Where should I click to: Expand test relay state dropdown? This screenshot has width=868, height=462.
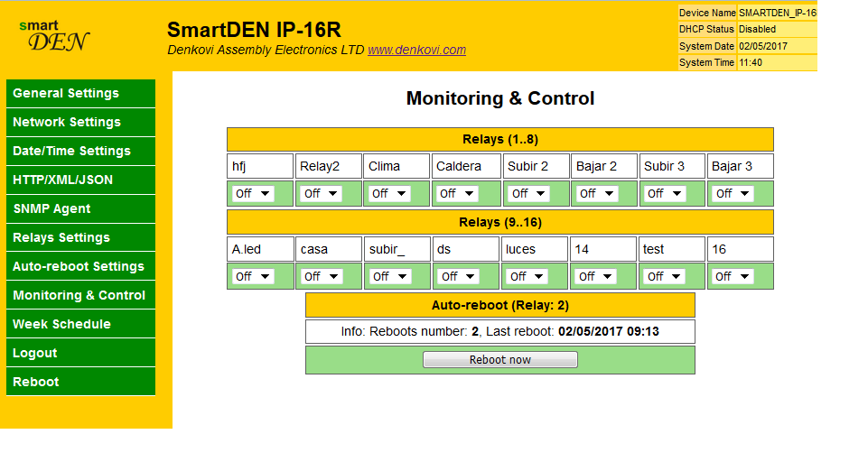coord(665,277)
